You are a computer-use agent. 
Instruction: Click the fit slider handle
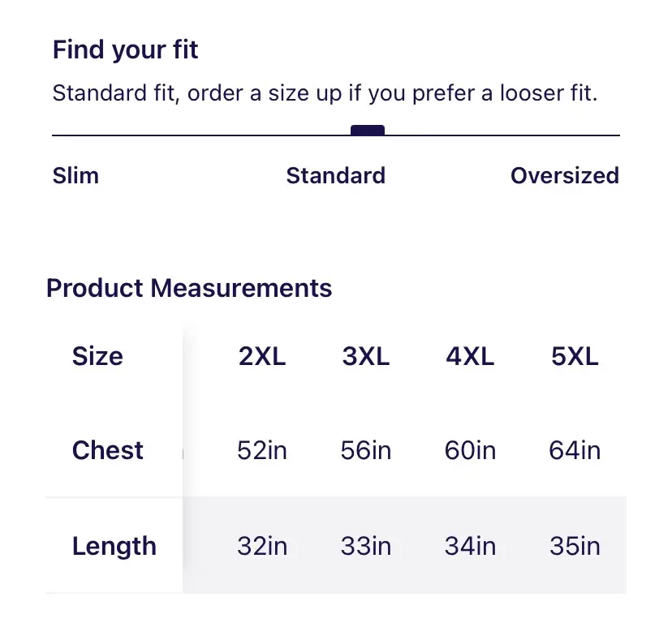tap(368, 130)
